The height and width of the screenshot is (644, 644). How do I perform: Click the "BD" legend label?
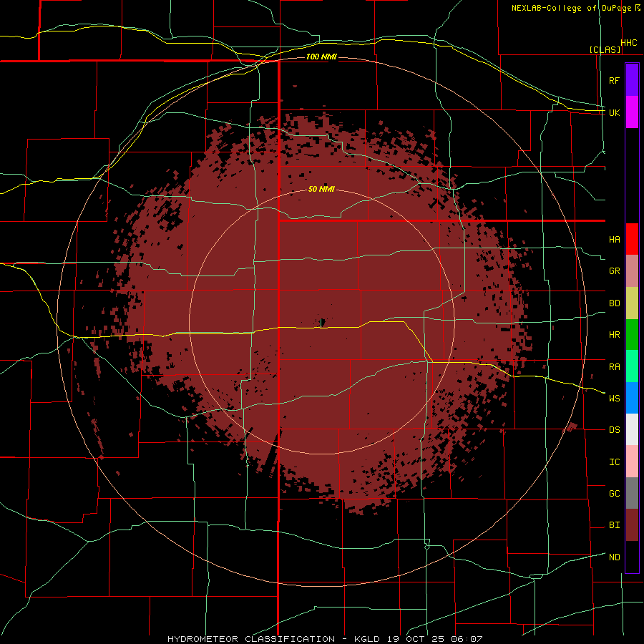click(x=614, y=303)
